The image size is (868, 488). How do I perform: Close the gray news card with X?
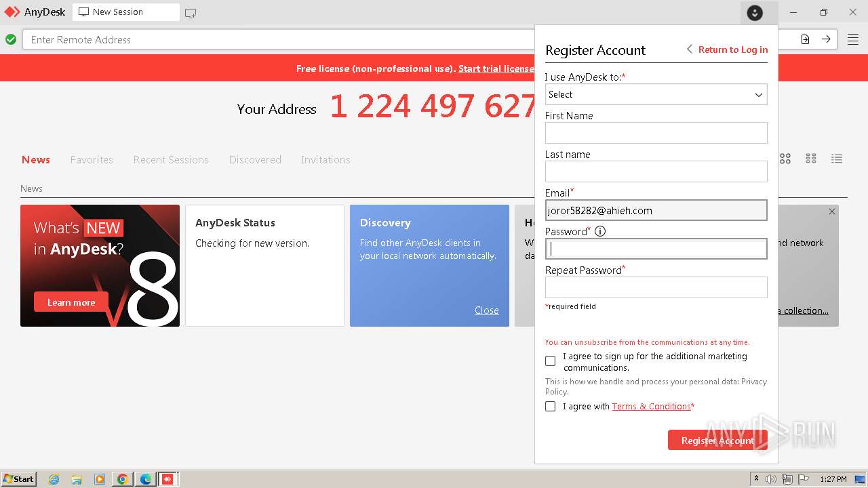832,211
